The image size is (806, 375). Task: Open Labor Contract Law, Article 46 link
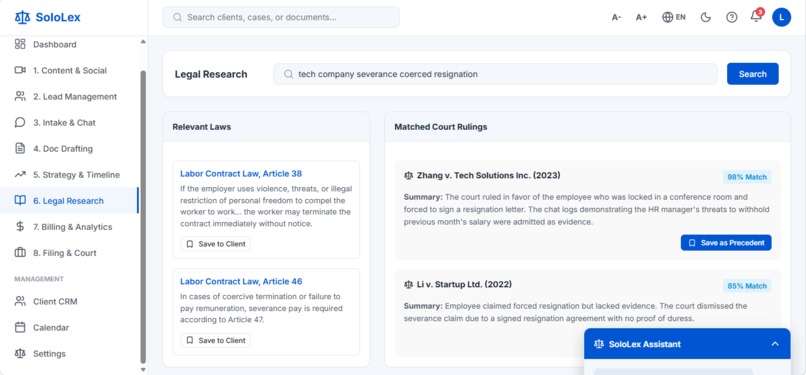click(x=241, y=282)
